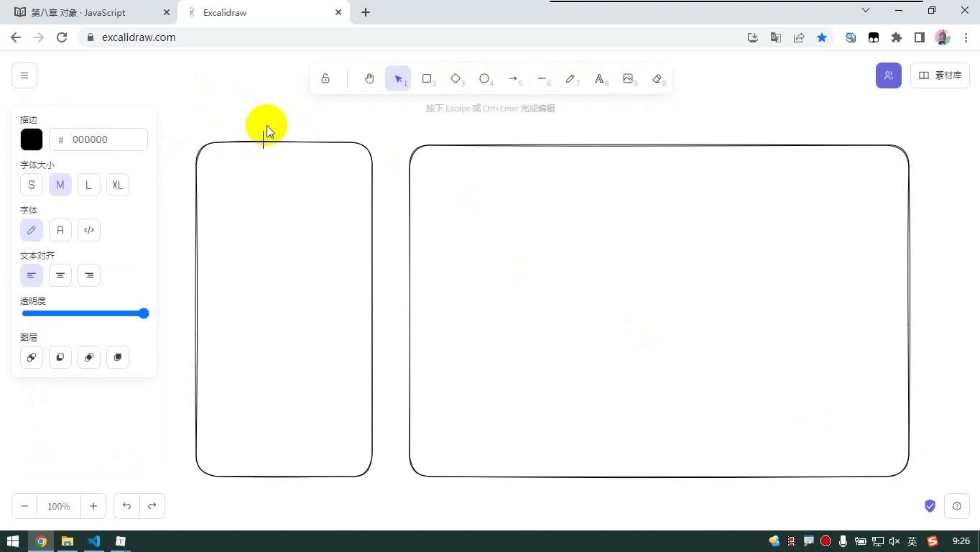Select the Line tool
The width and height of the screenshot is (980, 552).
coord(542,78)
